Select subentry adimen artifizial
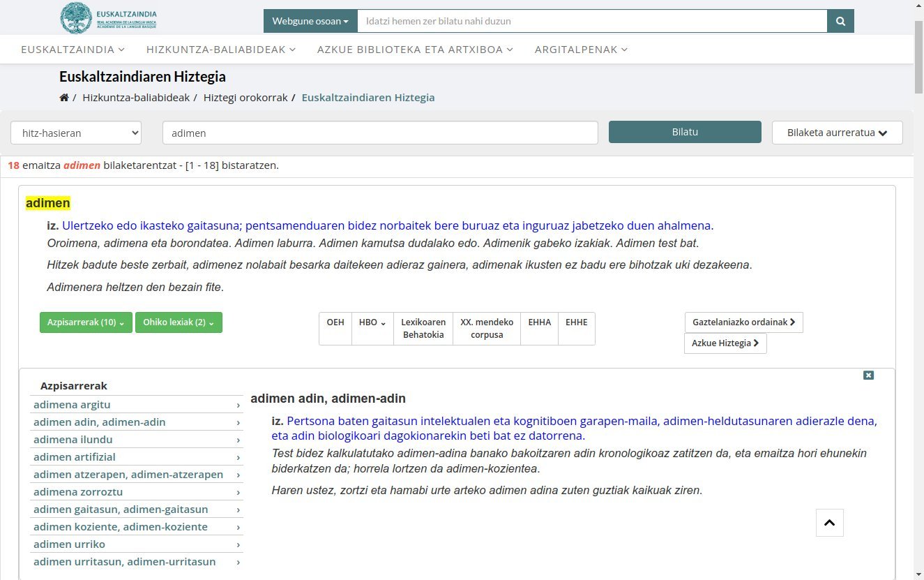The height and width of the screenshot is (580, 924). [137, 457]
